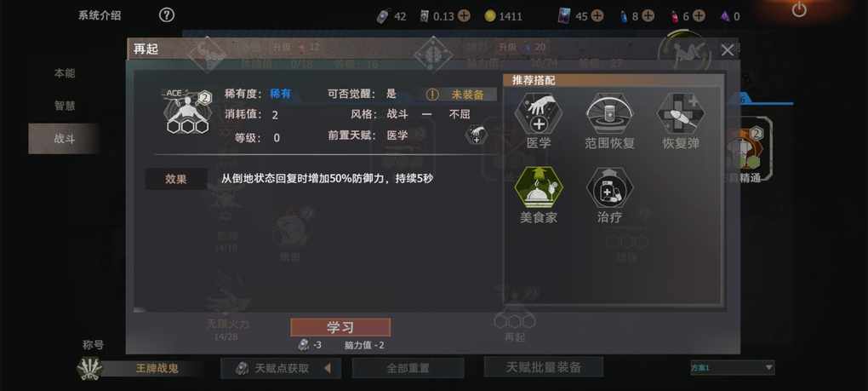Click the small 医学 prerequisite talent icon
The width and height of the screenshot is (868, 391).
pyautogui.click(x=476, y=135)
